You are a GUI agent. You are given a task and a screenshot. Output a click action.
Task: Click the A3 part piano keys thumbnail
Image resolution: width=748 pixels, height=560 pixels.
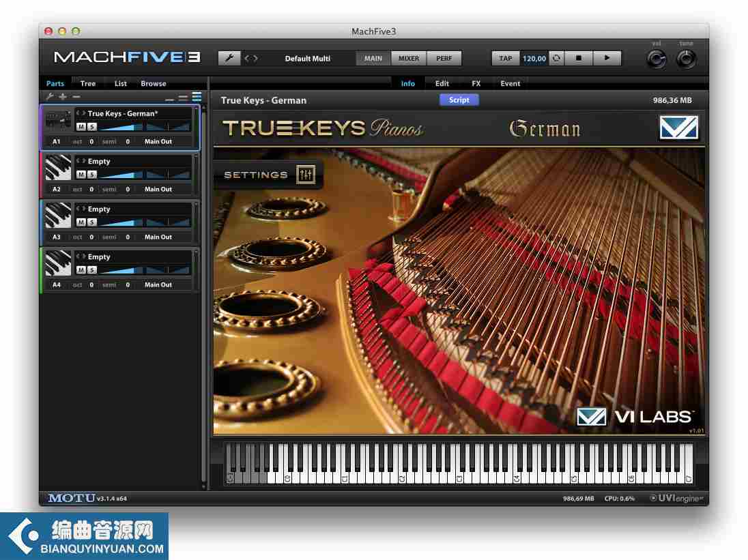click(x=58, y=216)
